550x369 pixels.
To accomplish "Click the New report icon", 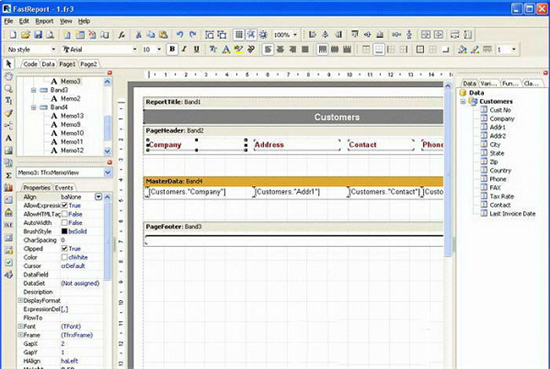I will [13, 35].
